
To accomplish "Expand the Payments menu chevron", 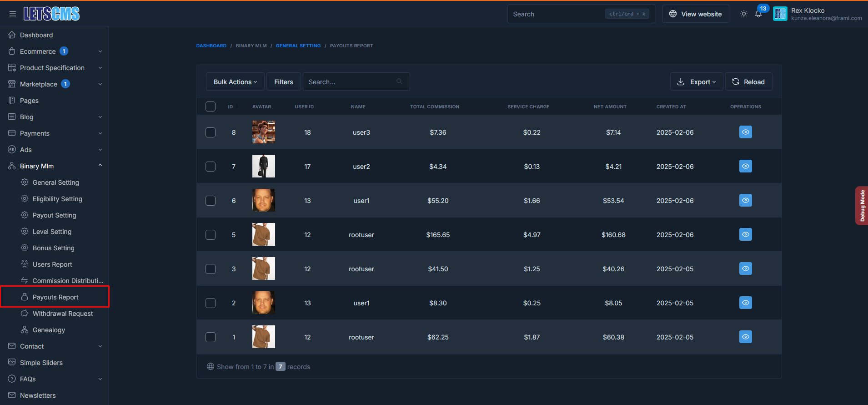I will pos(100,133).
